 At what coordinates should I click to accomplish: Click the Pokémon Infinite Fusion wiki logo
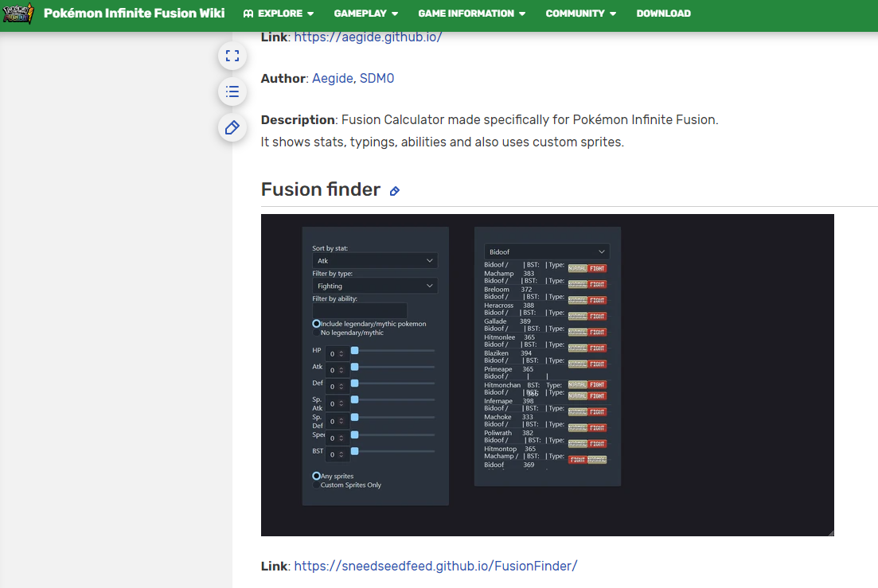(x=18, y=13)
